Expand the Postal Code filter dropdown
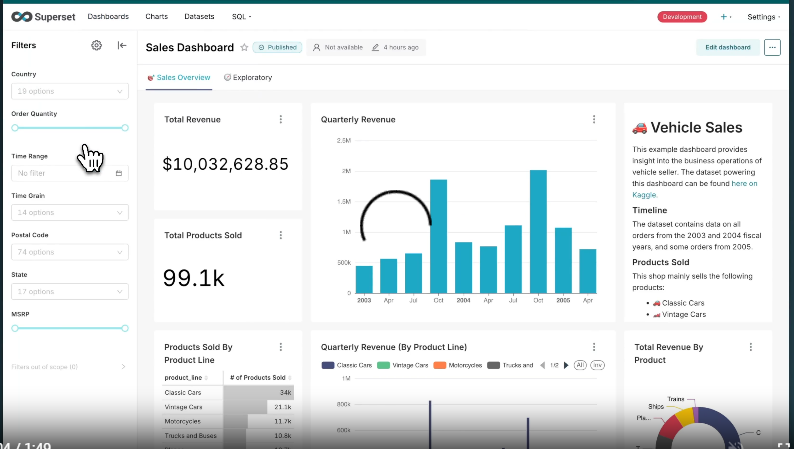The width and height of the screenshot is (794, 449). pyautogui.click(x=70, y=252)
